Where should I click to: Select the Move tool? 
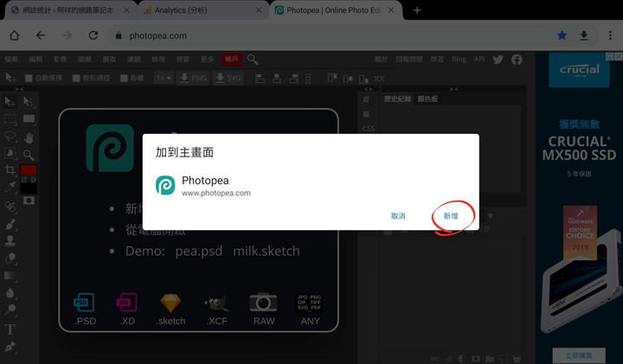[x=10, y=102]
